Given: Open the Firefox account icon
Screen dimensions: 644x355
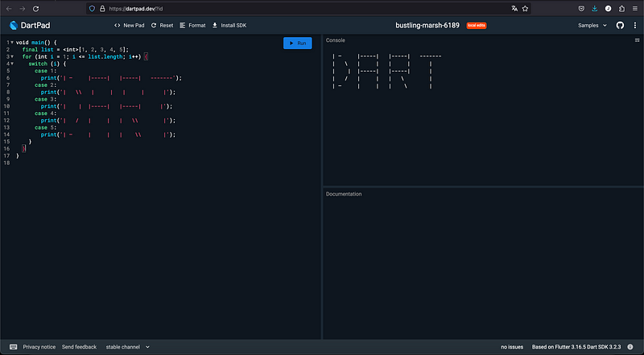Looking at the screenshot, I should tap(609, 9).
